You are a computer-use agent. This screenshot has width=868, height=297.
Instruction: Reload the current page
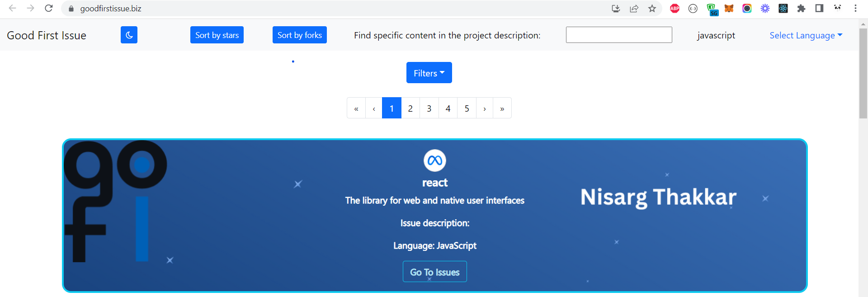tap(49, 8)
